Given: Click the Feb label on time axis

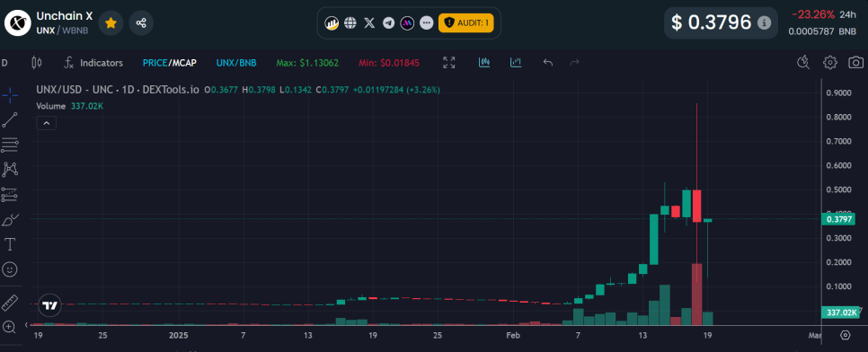Looking at the screenshot, I should tap(513, 336).
